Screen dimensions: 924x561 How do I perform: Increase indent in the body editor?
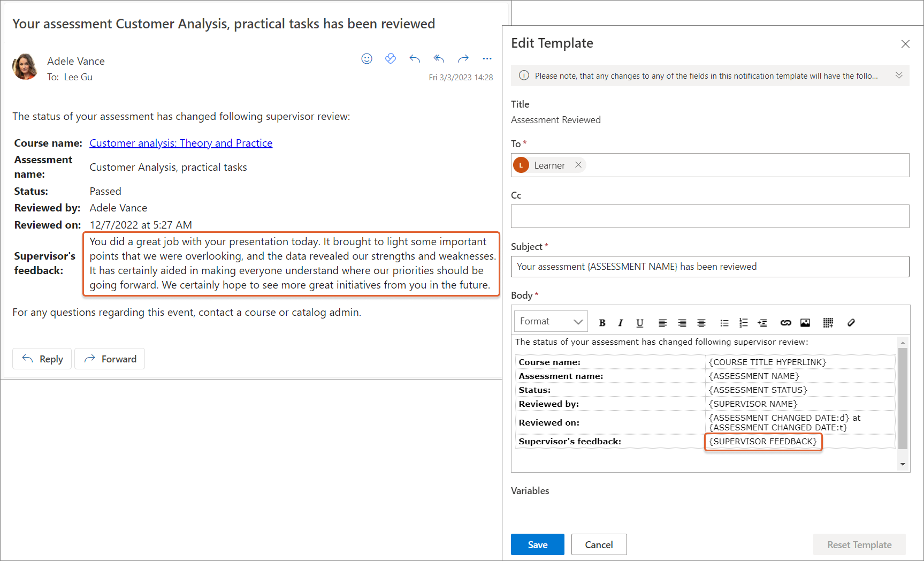point(762,323)
